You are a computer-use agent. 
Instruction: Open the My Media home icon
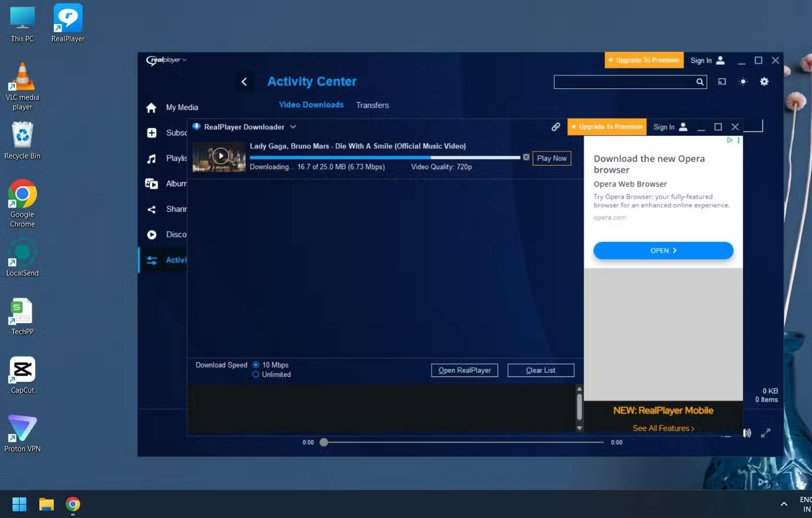151,107
